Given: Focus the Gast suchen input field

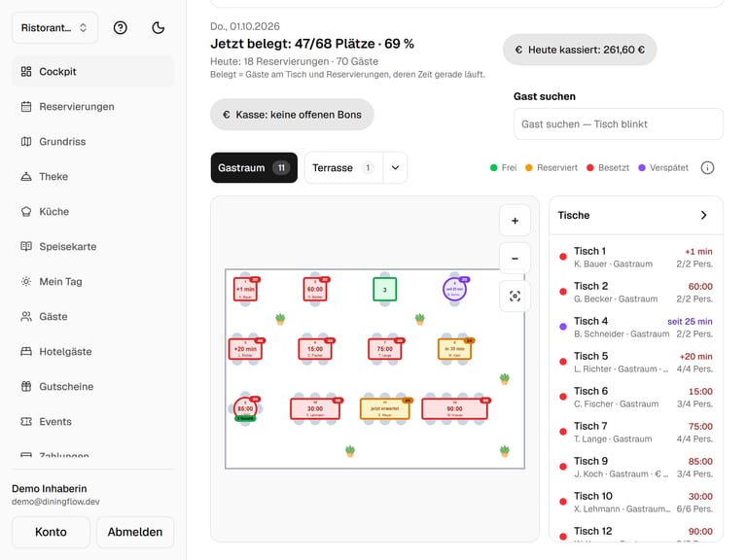Looking at the screenshot, I should 619,123.
